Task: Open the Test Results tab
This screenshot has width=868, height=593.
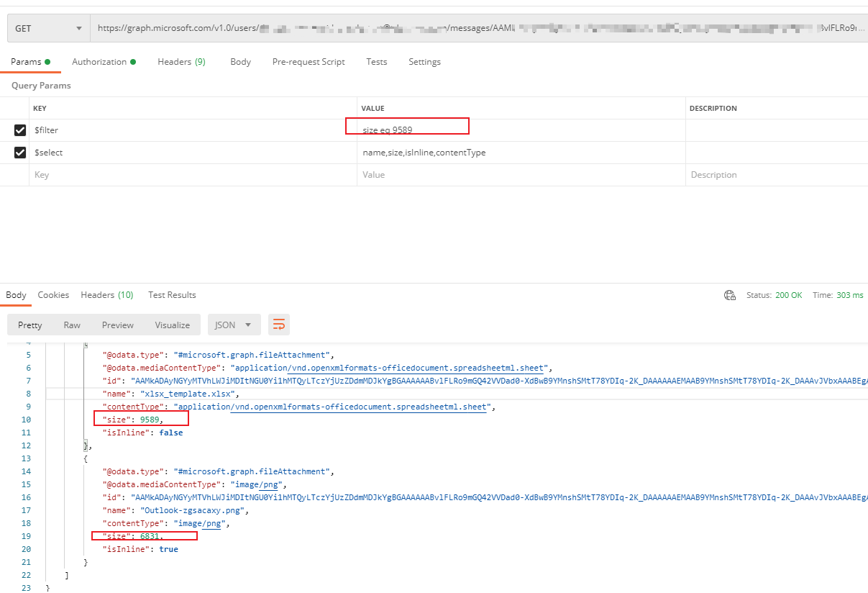Action: pyautogui.click(x=171, y=294)
